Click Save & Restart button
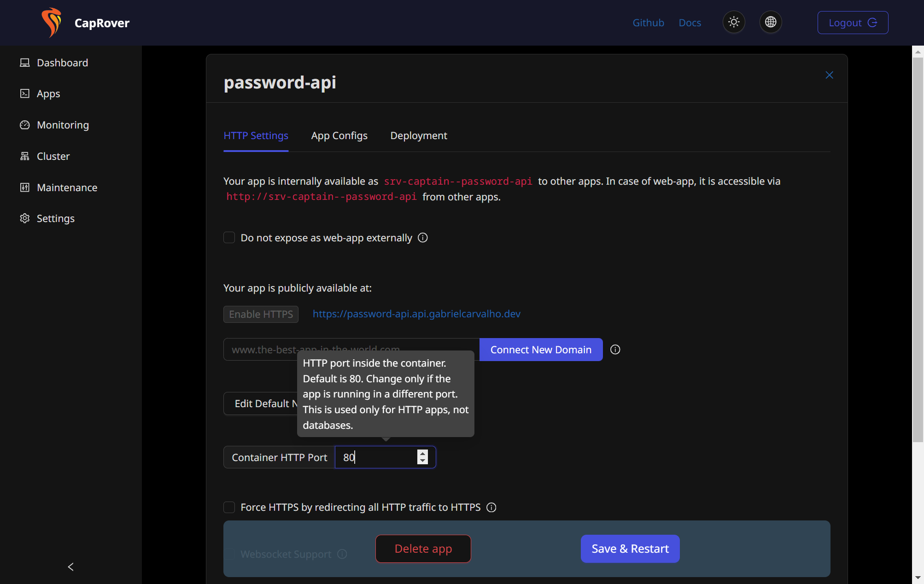The height and width of the screenshot is (584, 924). click(630, 549)
